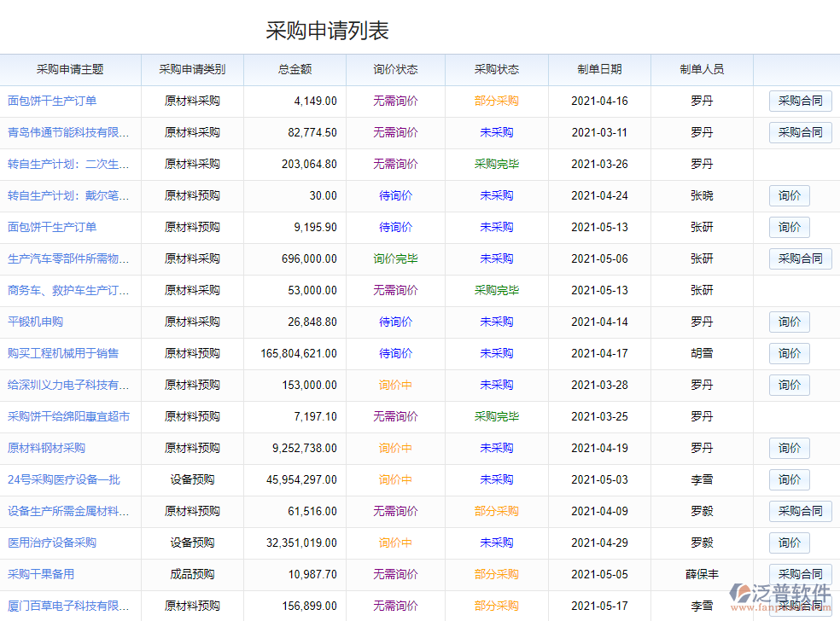The height and width of the screenshot is (621, 840).
Task: Click 采购合同 for 生产汽车零部件所需物 row
Action: coord(800,258)
